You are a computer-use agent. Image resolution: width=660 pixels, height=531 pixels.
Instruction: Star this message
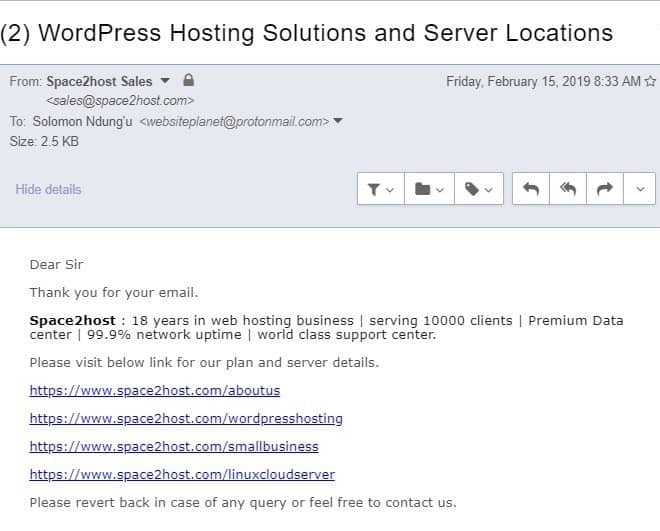pos(650,81)
